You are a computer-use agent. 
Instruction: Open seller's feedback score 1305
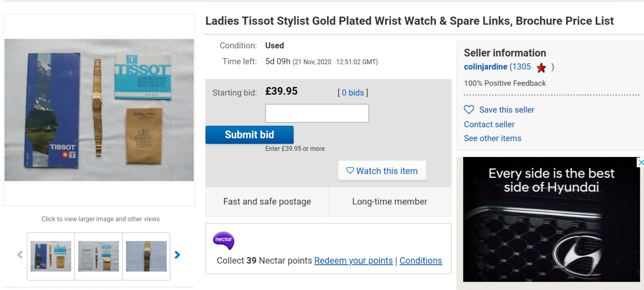pyautogui.click(x=521, y=67)
